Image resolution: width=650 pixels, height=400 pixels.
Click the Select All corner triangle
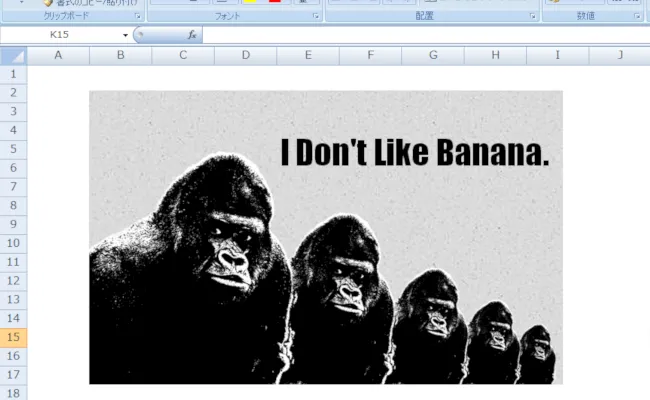click(14, 56)
